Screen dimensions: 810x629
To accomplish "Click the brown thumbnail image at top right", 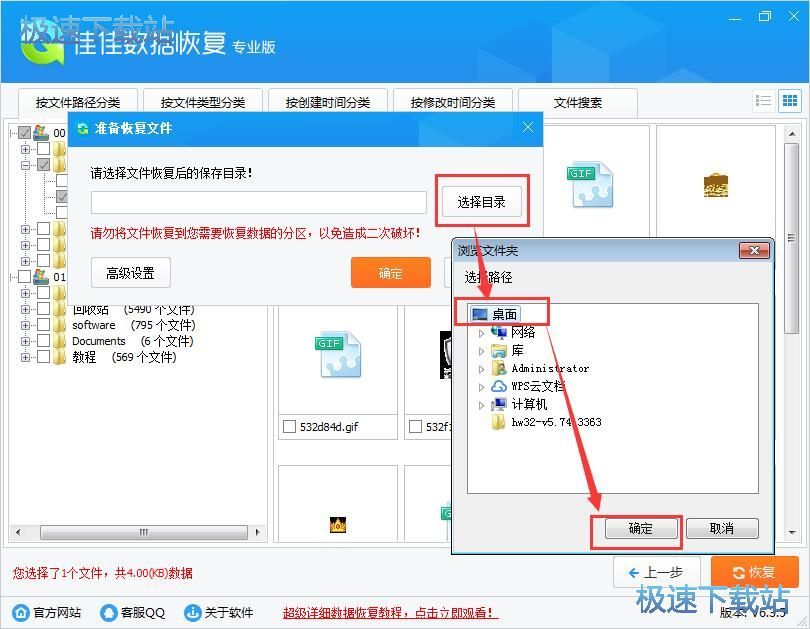I will [715, 185].
